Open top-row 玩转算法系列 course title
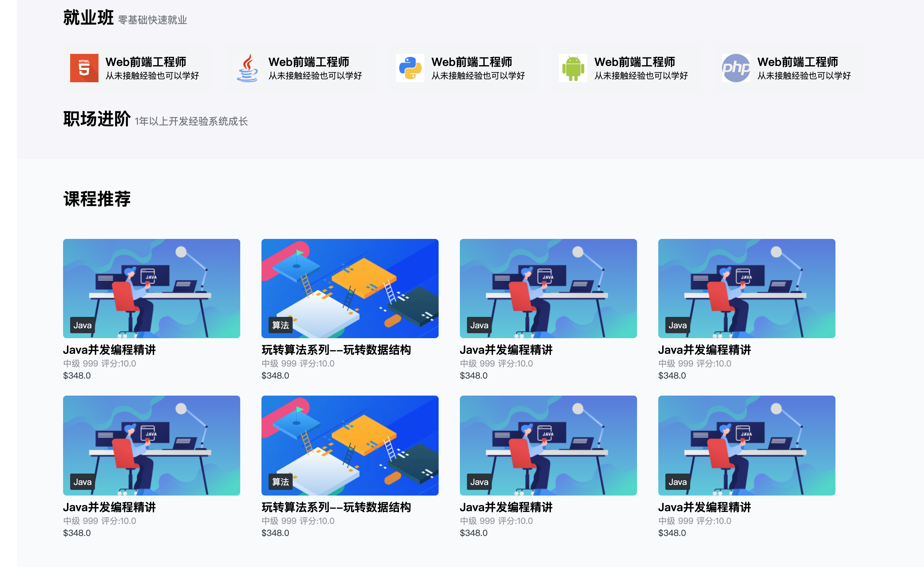The height and width of the screenshot is (587, 924). (x=336, y=350)
